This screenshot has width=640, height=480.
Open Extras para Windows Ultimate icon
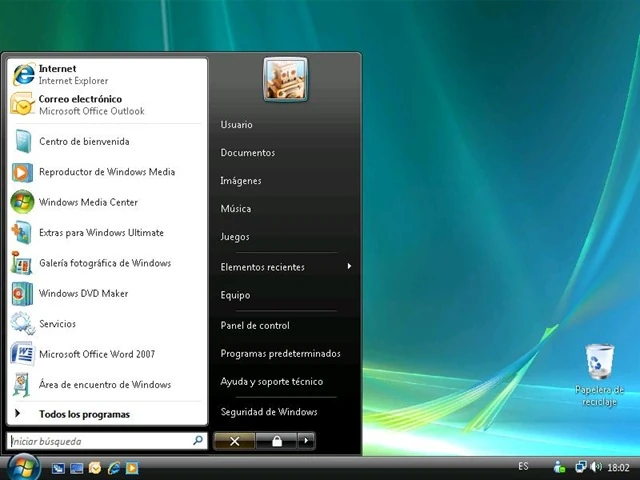point(22,233)
